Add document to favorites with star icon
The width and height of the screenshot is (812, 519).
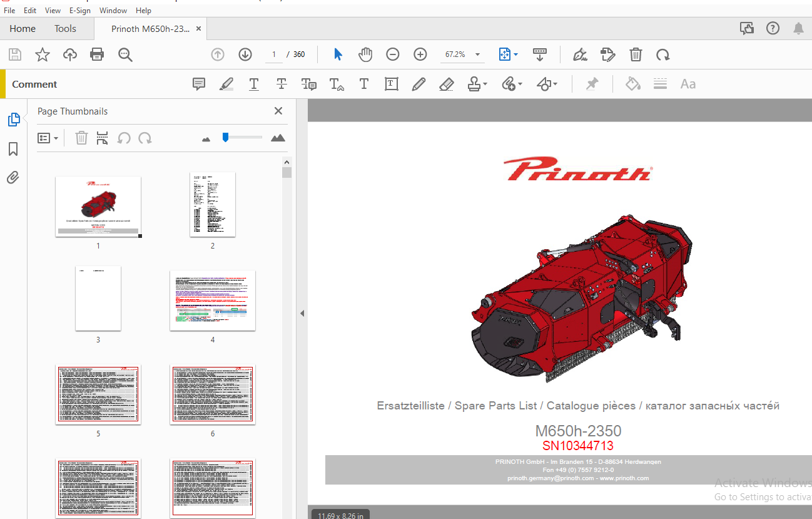[43, 54]
